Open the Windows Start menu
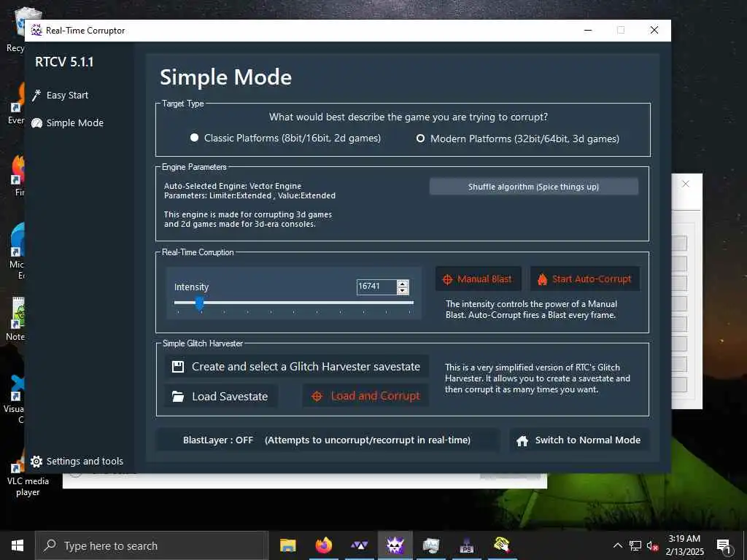Viewport: 747px width, 560px height. pyautogui.click(x=18, y=545)
